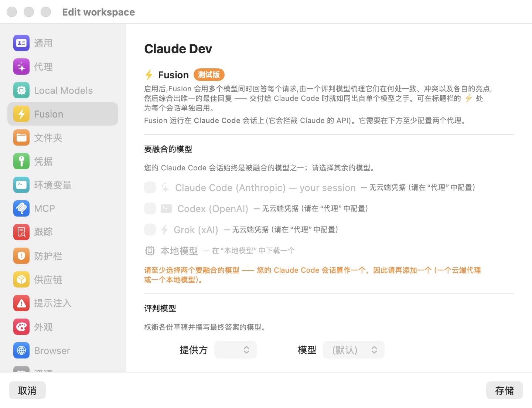This screenshot has width=532, height=408.
Task: Click the orange 测试版 badge
Action: (x=209, y=75)
